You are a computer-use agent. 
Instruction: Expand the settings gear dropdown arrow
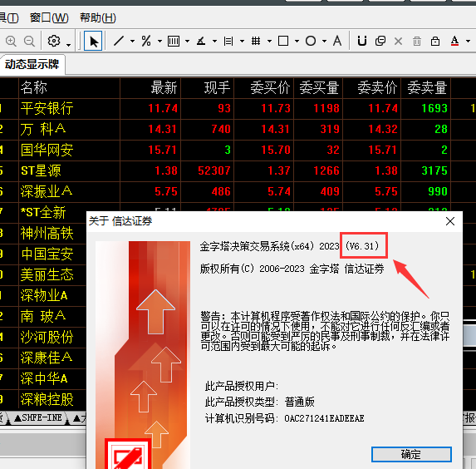[69, 45]
